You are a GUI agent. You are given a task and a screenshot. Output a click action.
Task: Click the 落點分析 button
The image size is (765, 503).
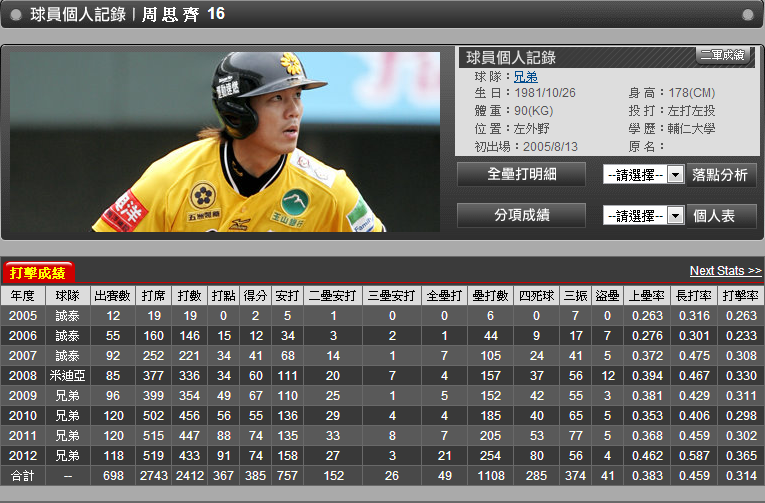click(x=721, y=175)
